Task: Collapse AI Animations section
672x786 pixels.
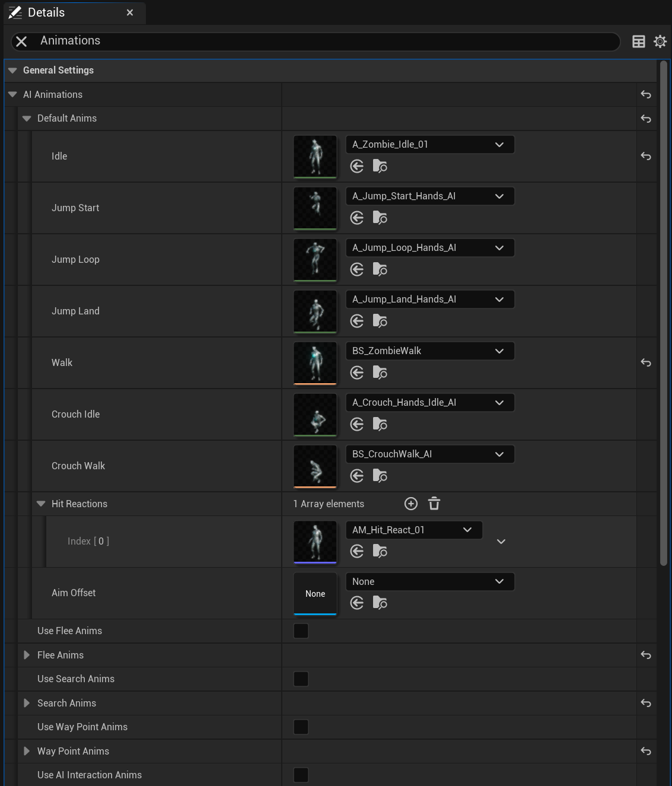Action: pos(12,95)
